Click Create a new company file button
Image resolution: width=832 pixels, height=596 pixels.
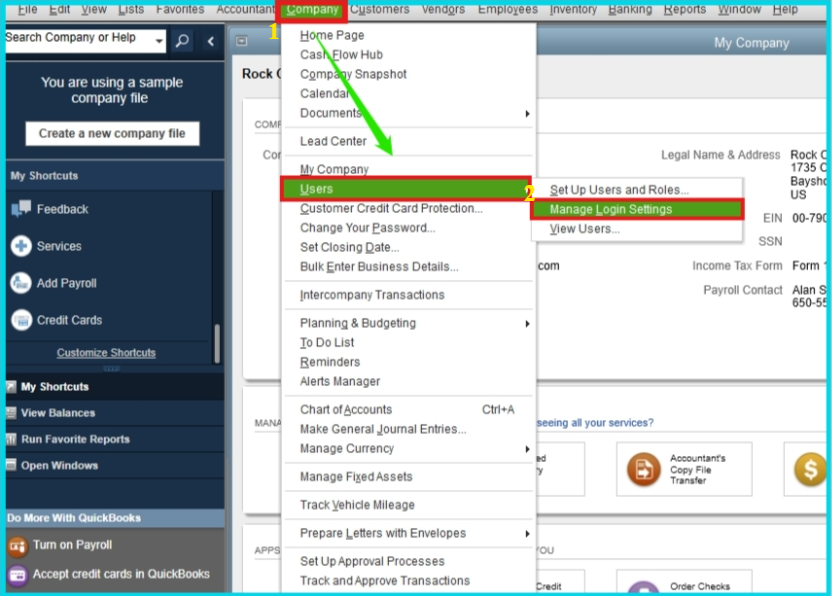[112, 133]
